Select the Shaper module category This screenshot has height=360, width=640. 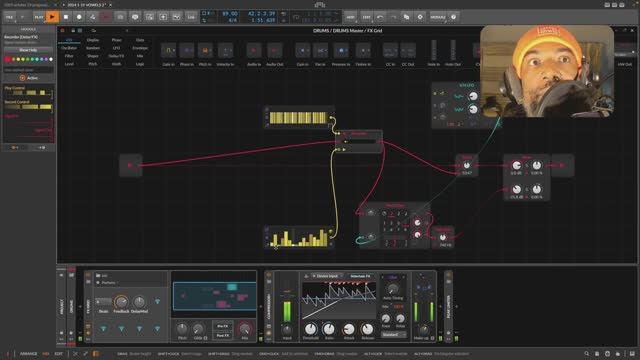93,56
